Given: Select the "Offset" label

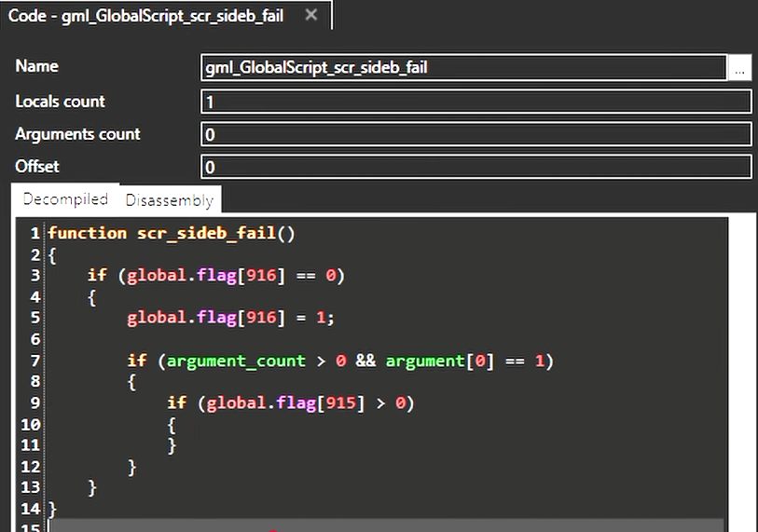Looking at the screenshot, I should pyautogui.click(x=36, y=167).
